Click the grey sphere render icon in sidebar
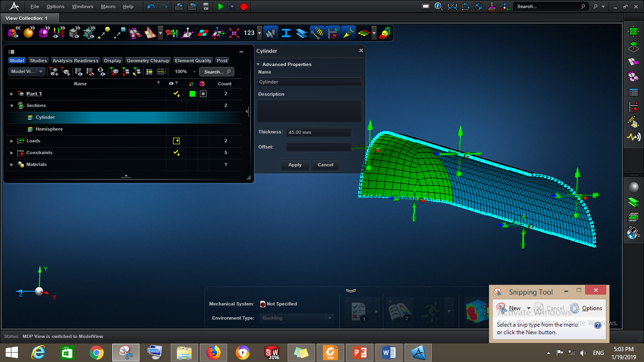The width and height of the screenshot is (644, 362). tap(633, 187)
